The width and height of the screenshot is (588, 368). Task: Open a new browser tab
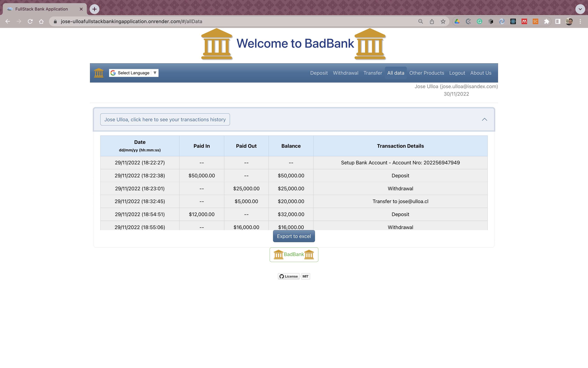(94, 9)
